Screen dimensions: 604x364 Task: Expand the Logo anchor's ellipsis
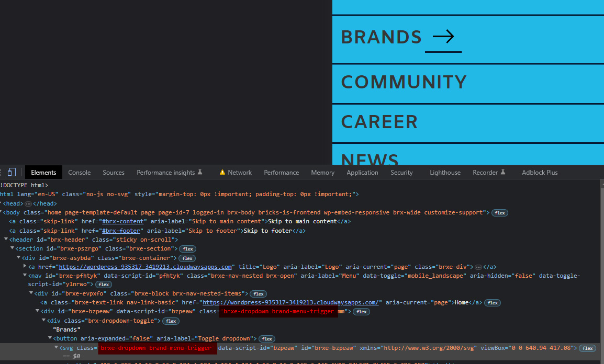tap(478, 267)
